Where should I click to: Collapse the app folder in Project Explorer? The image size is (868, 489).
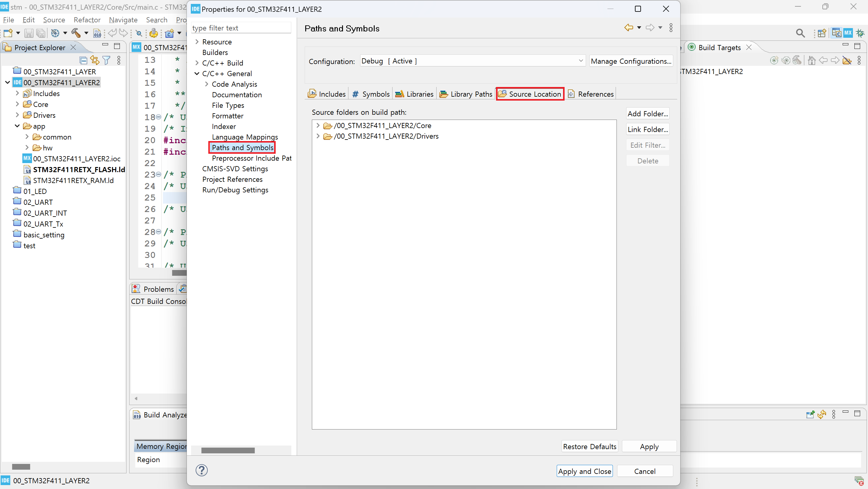click(17, 126)
